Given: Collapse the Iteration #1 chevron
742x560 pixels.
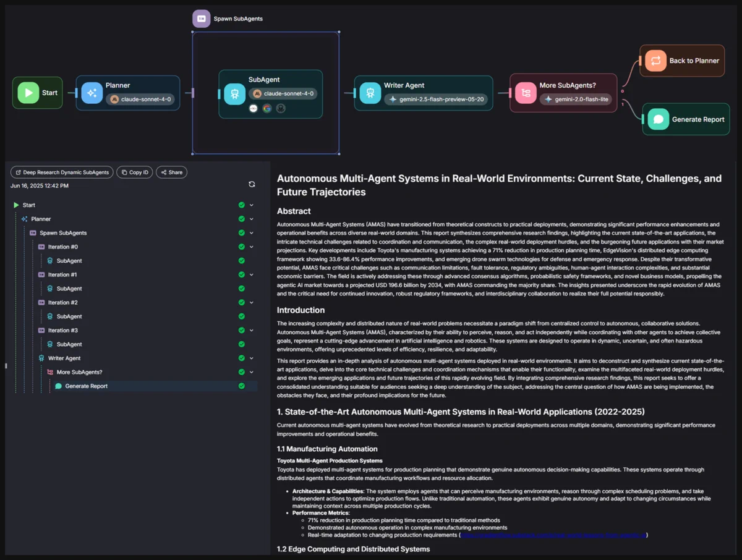Looking at the screenshot, I should (x=252, y=274).
